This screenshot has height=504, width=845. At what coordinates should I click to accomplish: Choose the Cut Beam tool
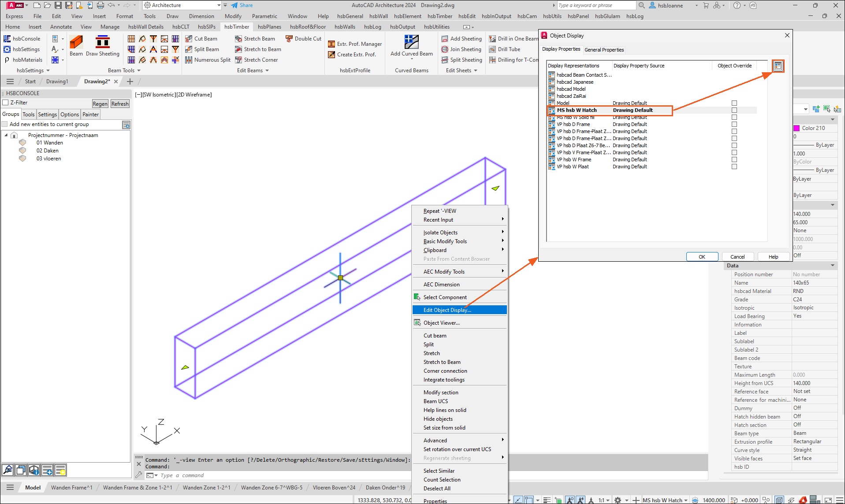[x=201, y=39]
